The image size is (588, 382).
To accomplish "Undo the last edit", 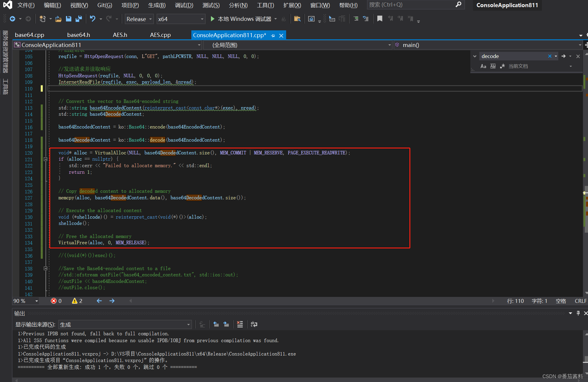I will click(x=93, y=19).
